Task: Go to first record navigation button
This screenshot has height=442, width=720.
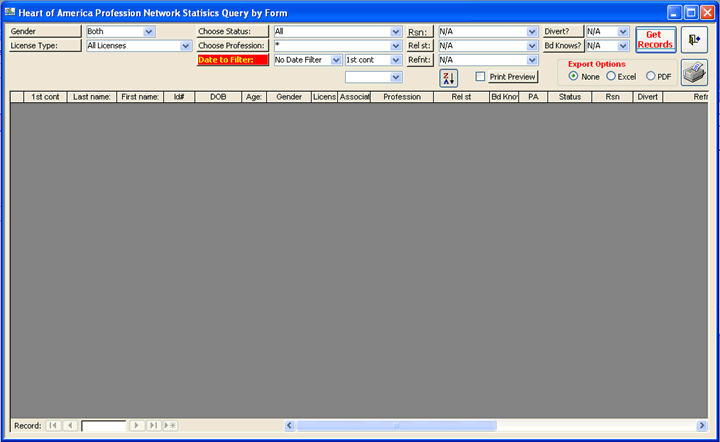Action: pos(53,426)
